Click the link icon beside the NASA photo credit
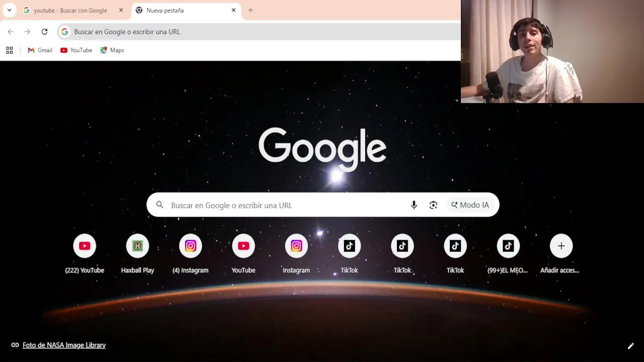Screen dimensions: 644x362 [15, 345]
